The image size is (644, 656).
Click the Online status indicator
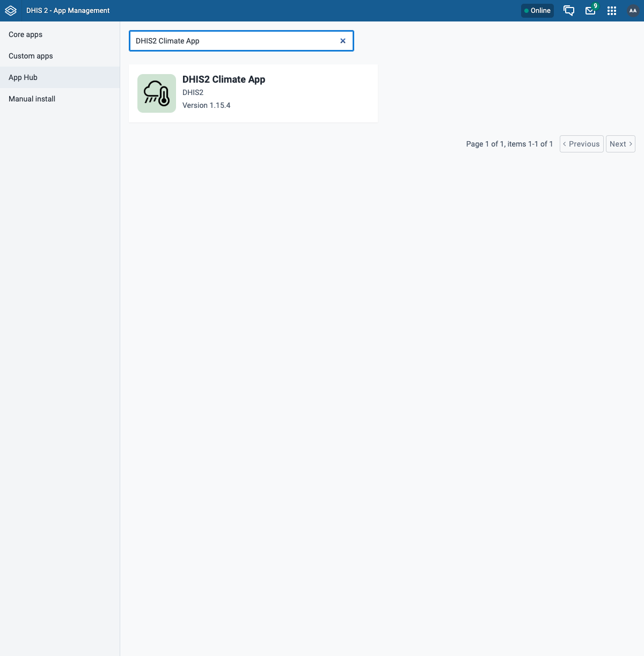tap(537, 11)
